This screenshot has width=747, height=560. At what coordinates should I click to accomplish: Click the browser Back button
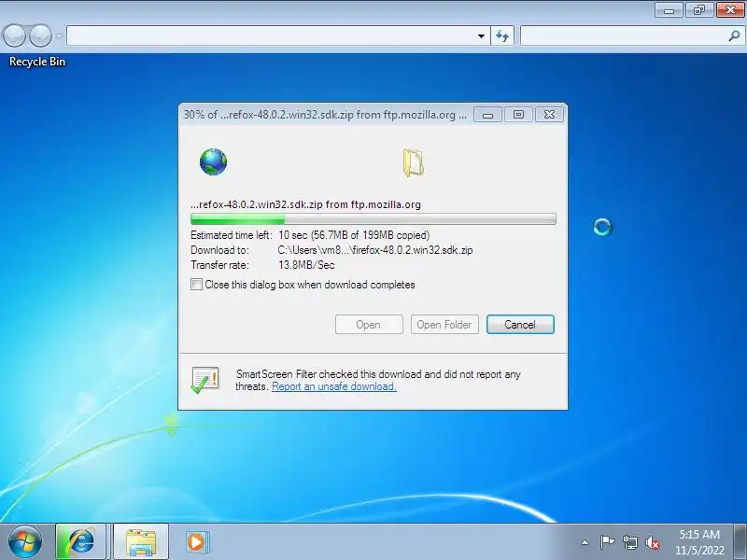(14, 35)
